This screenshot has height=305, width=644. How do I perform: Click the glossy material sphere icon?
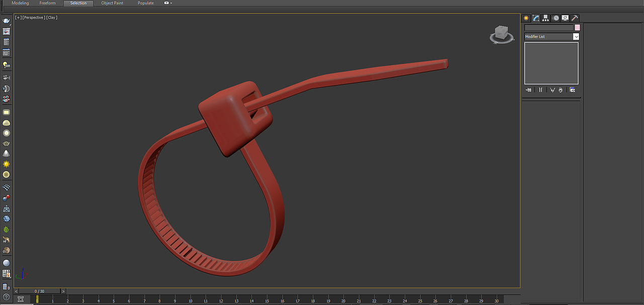pos(6,263)
